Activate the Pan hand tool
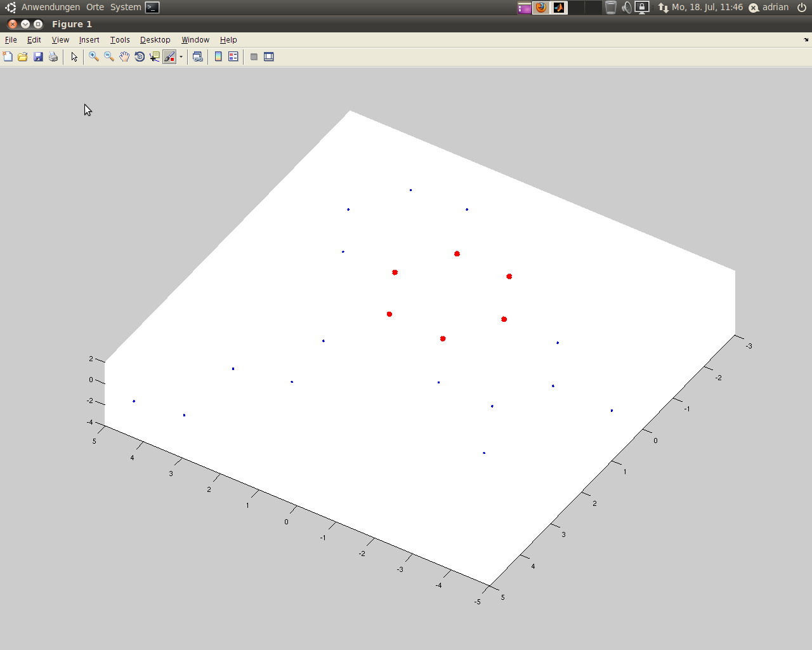Viewport: 812px width, 650px height. pos(124,57)
